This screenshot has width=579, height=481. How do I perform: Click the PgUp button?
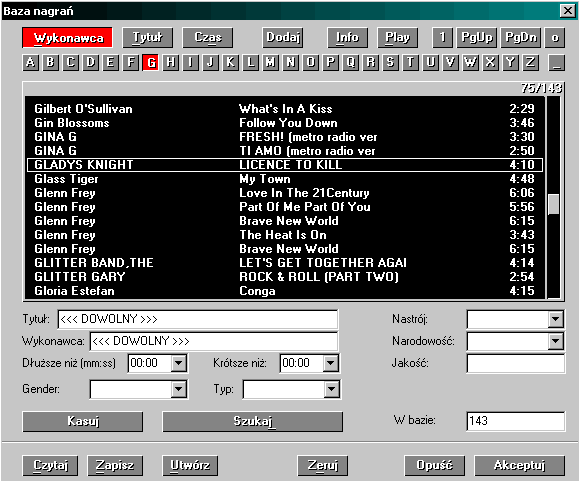pyautogui.click(x=477, y=38)
